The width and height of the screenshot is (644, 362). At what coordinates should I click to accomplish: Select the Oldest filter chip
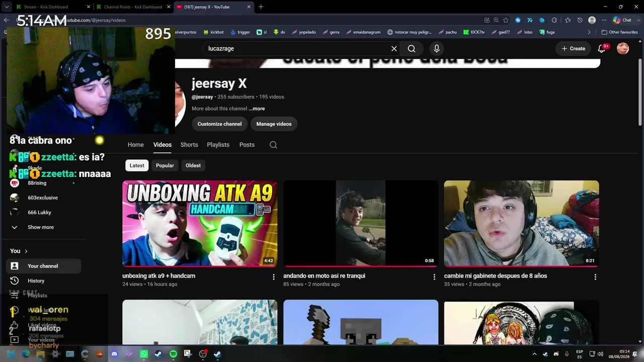(x=193, y=165)
